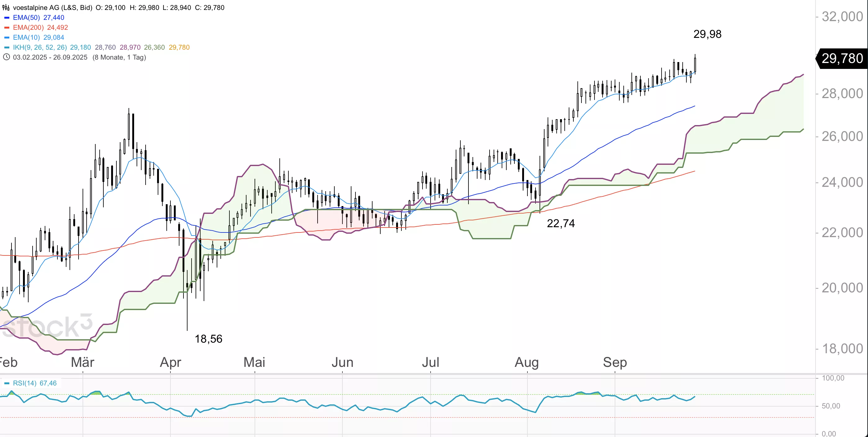Click the EMA(10) light blue legend marker
Image resolution: width=868 pixels, height=437 pixels.
(x=7, y=37)
